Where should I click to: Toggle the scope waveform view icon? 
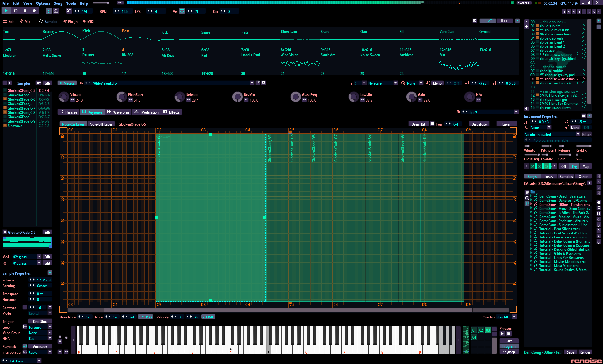click(487, 21)
